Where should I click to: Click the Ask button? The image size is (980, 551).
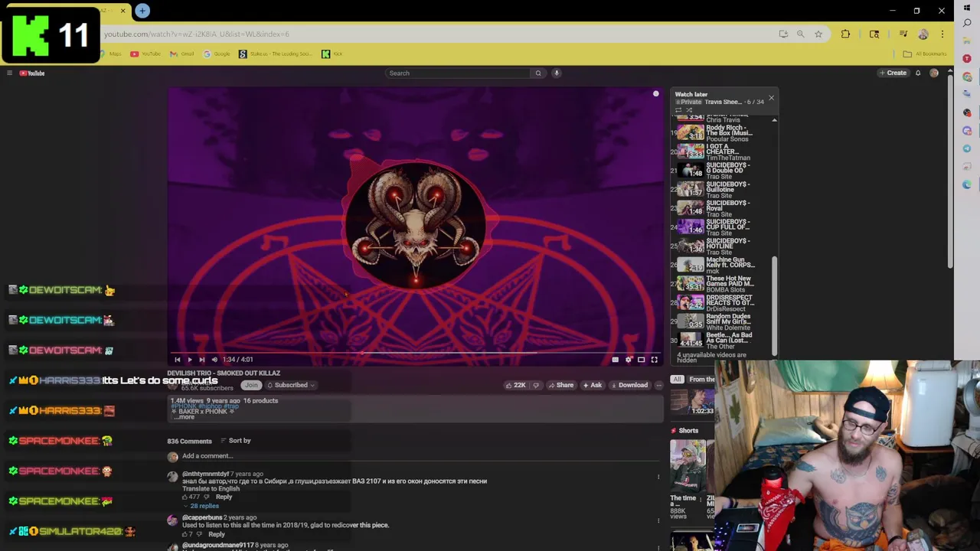[592, 385]
